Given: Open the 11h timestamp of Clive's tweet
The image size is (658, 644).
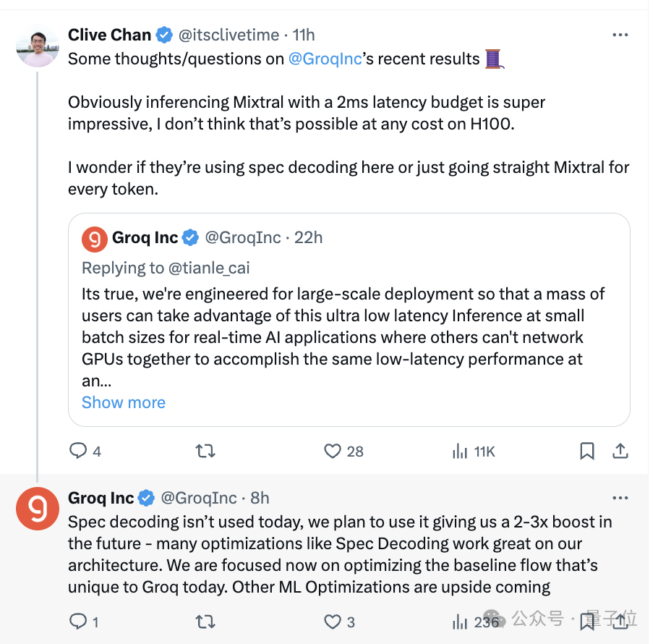Looking at the screenshot, I should tap(304, 35).
